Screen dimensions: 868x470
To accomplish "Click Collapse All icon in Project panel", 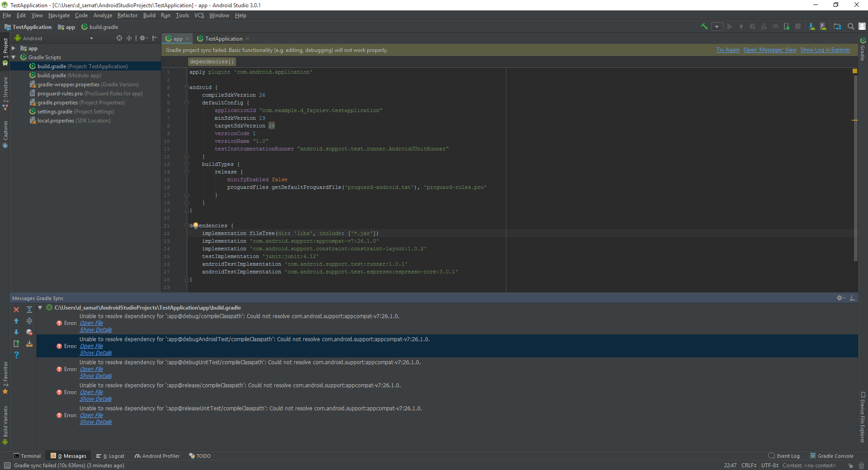I will (129, 38).
